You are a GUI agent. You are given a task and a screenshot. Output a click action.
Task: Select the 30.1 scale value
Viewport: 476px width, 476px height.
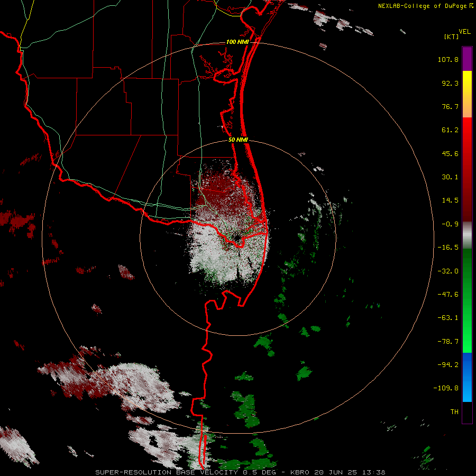point(450,177)
